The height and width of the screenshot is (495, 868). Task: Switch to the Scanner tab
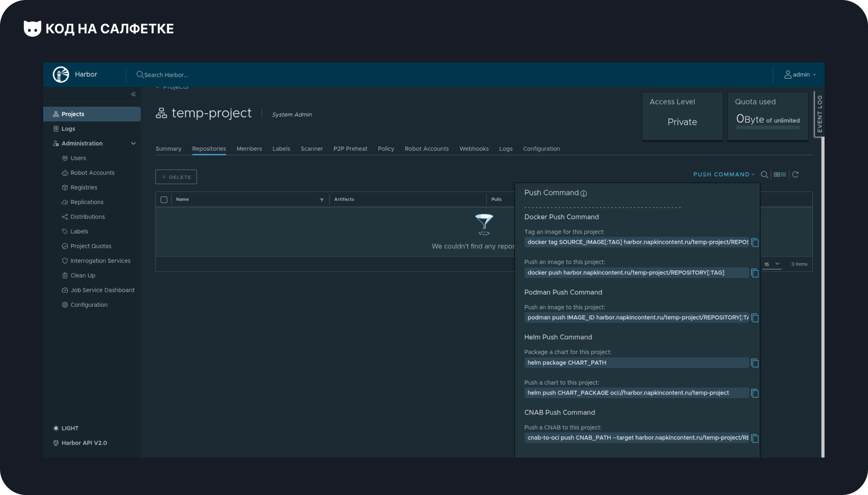[x=311, y=149]
